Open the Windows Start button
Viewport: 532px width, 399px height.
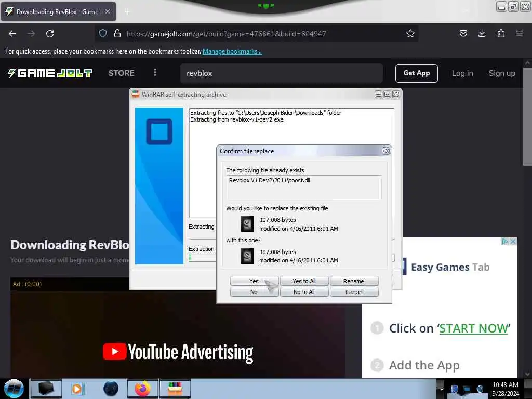pyautogui.click(x=14, y=389)
